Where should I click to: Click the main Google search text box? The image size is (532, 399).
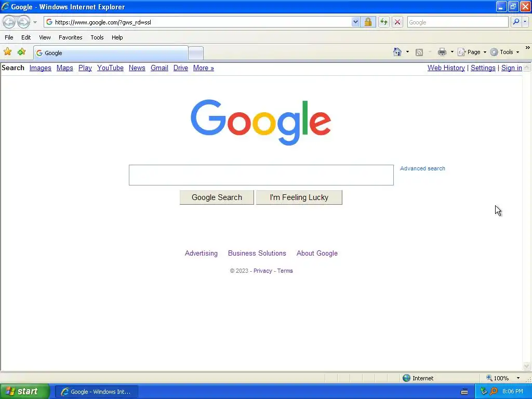[261, 175]
